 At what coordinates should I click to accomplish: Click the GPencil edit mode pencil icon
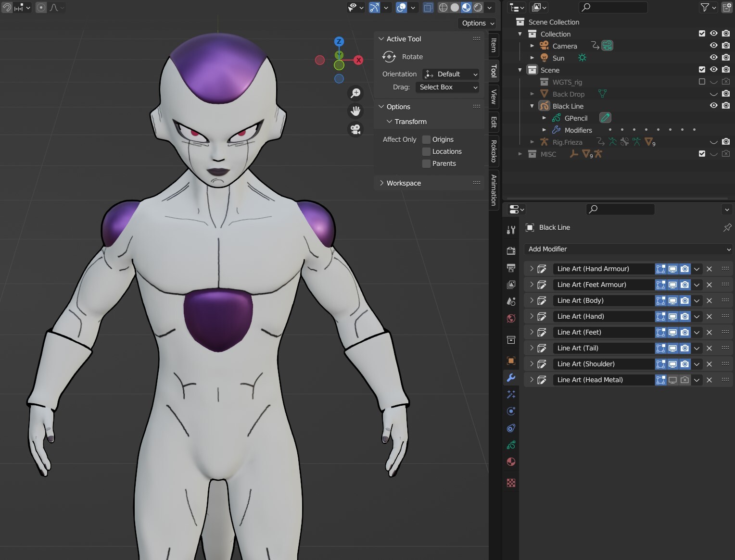(x=605, y=118)
